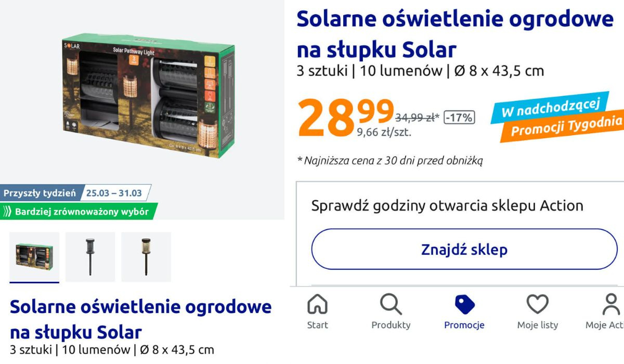Click the large product box photo
624x364 pixels.
pos(149,97)
